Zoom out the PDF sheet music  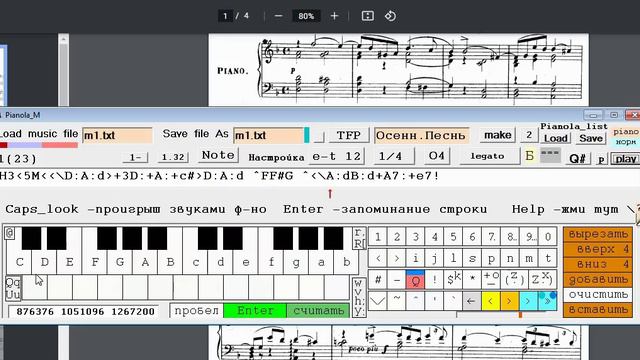tap(279, 16)
